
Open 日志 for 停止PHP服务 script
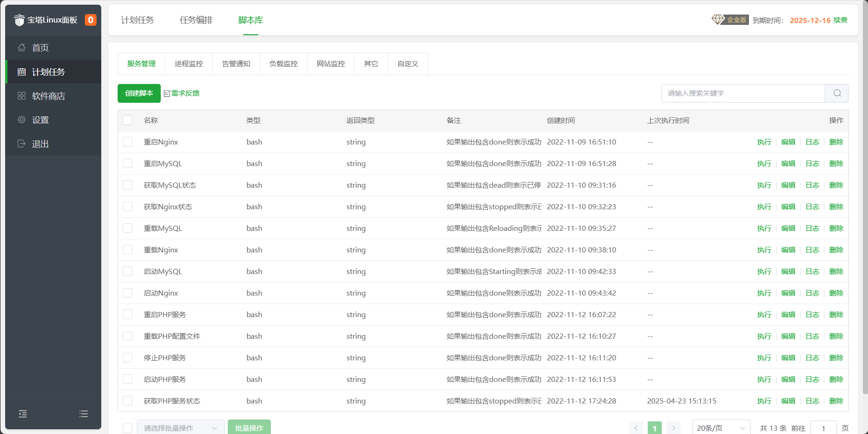812,358
